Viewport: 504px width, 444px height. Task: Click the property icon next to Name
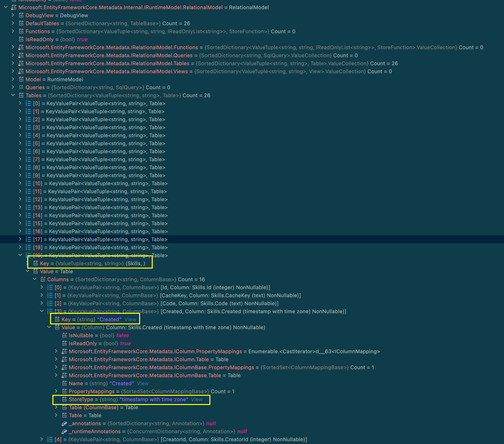[65, 383]
